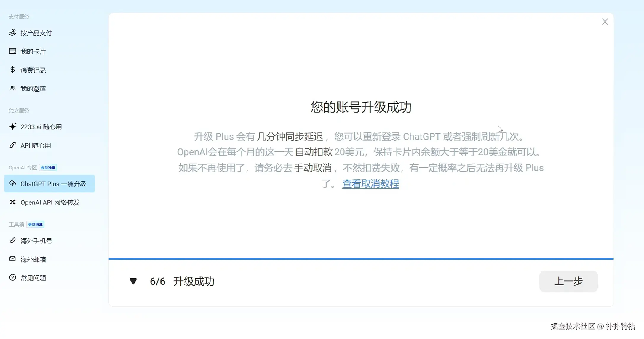
Task: Click the 会员独享 badge beside OpenAI 专区
Action: pos(48,168)
